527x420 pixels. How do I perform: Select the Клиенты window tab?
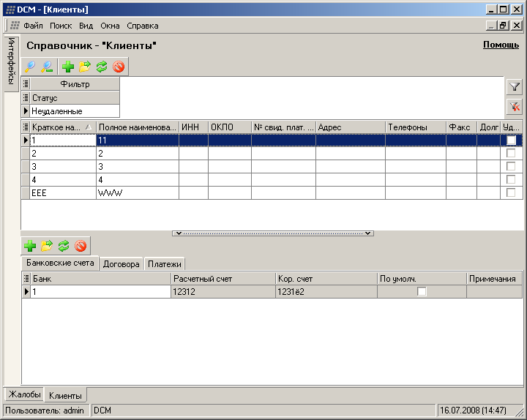pyautogui.click(x=65, y=395)
